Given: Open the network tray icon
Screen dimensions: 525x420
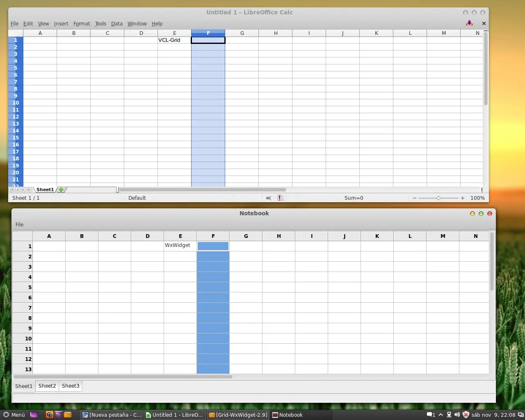Looking at the screenshot, I should point(449,415).
